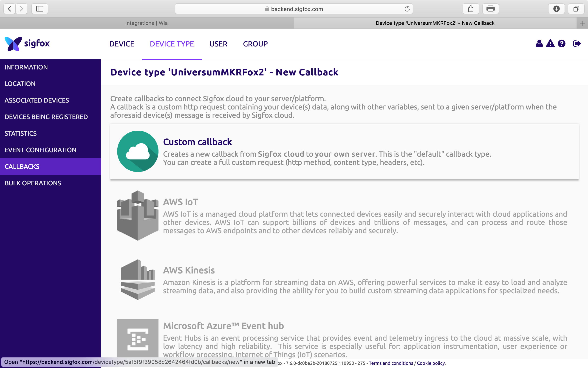Screen dimensions: 588x368
Task: Open the DEVICE TYPE menu
Action: pos(172,44)
